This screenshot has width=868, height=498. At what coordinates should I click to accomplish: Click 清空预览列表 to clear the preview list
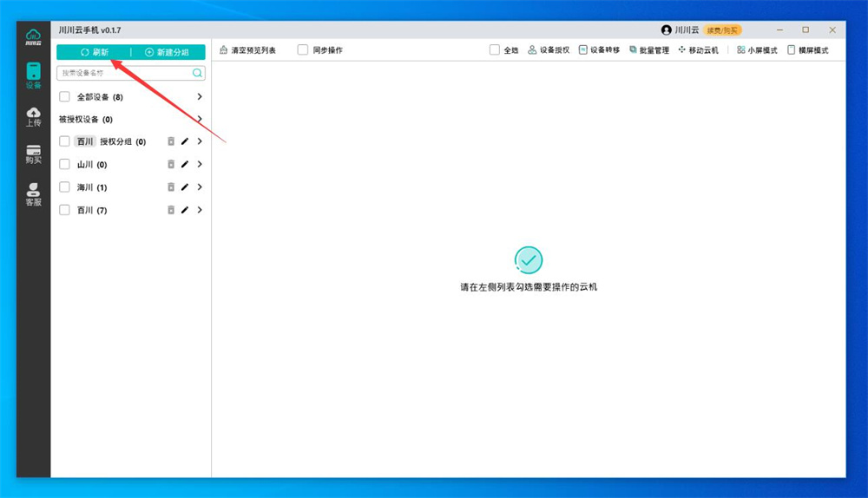pyautogui.click(x=247, y=50)
